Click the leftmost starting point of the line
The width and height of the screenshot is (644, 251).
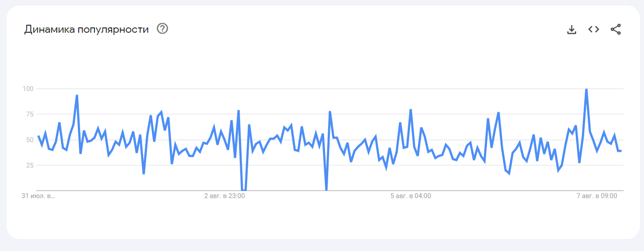pos(38,136)
